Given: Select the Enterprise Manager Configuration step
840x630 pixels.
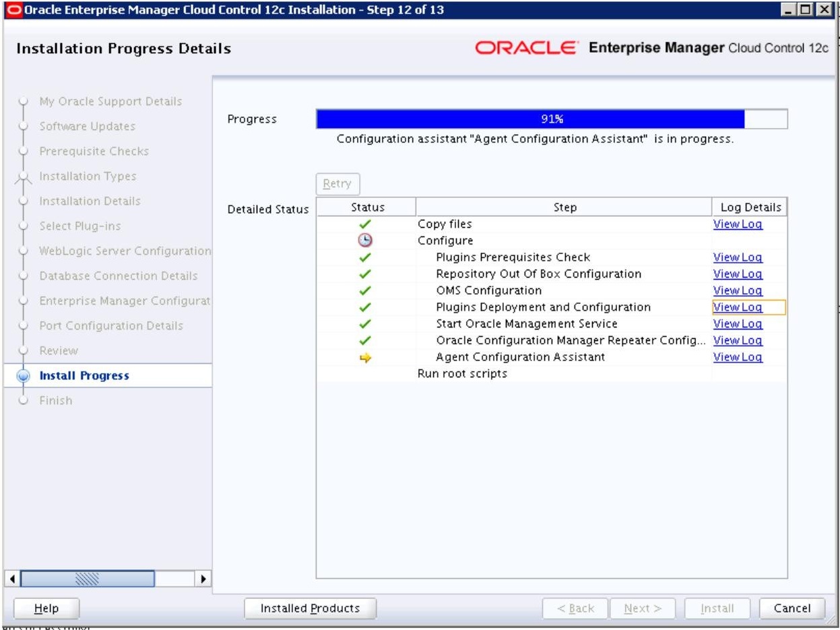Looking at the screenshot, I should click(125, 301).
